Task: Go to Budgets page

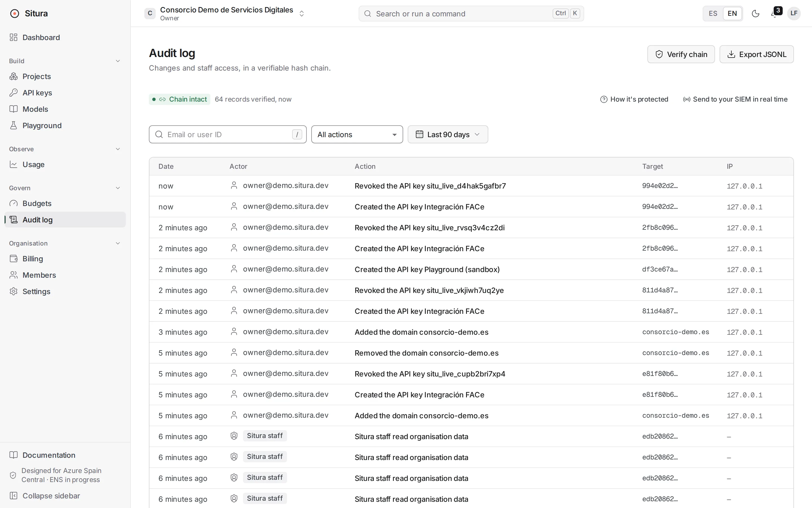Action: point(65,203)
